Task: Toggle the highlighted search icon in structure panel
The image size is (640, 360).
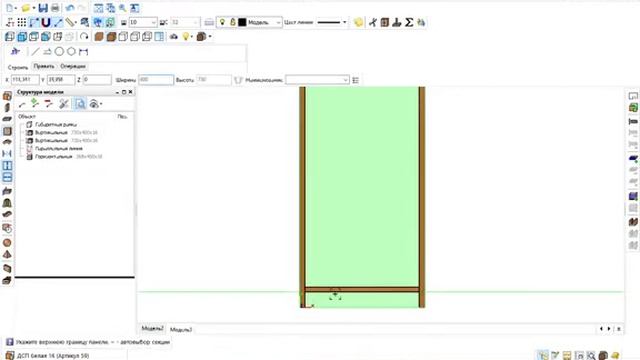Action: coord(80,104)
